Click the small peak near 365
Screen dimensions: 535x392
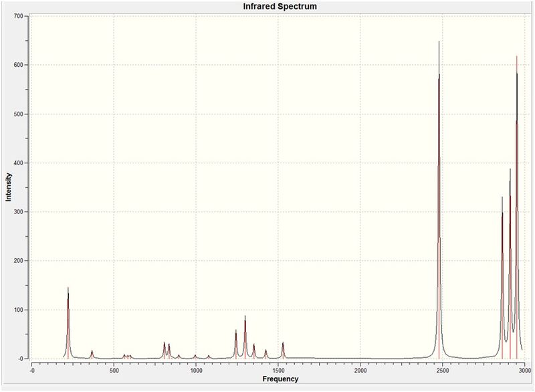pos(92,355)
